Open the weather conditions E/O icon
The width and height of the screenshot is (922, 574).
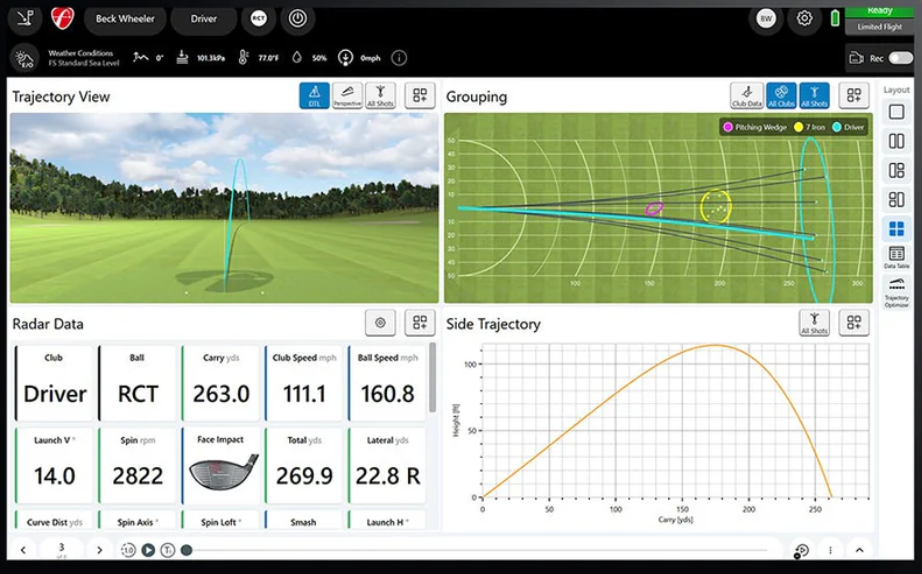tap(24, 58)
